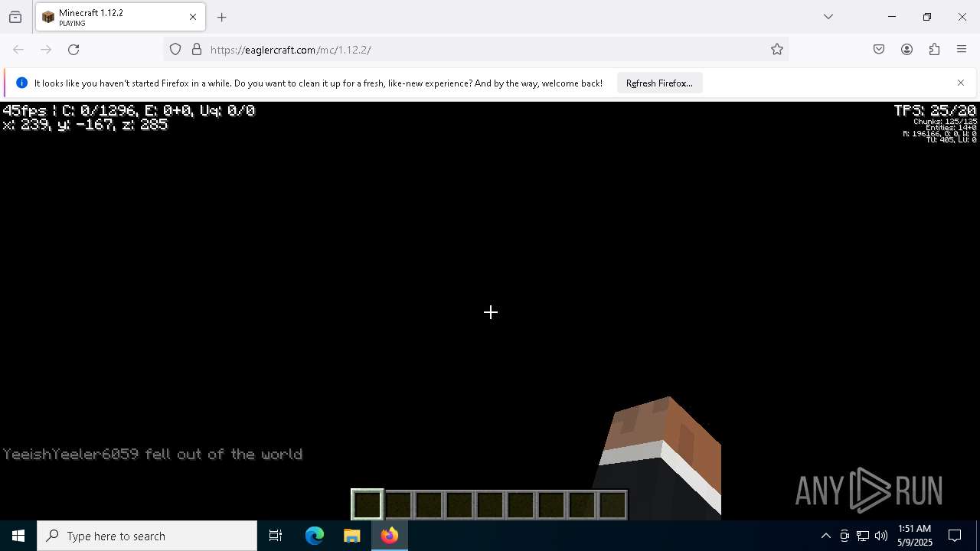Open network status tray icon

coord(863,536)
